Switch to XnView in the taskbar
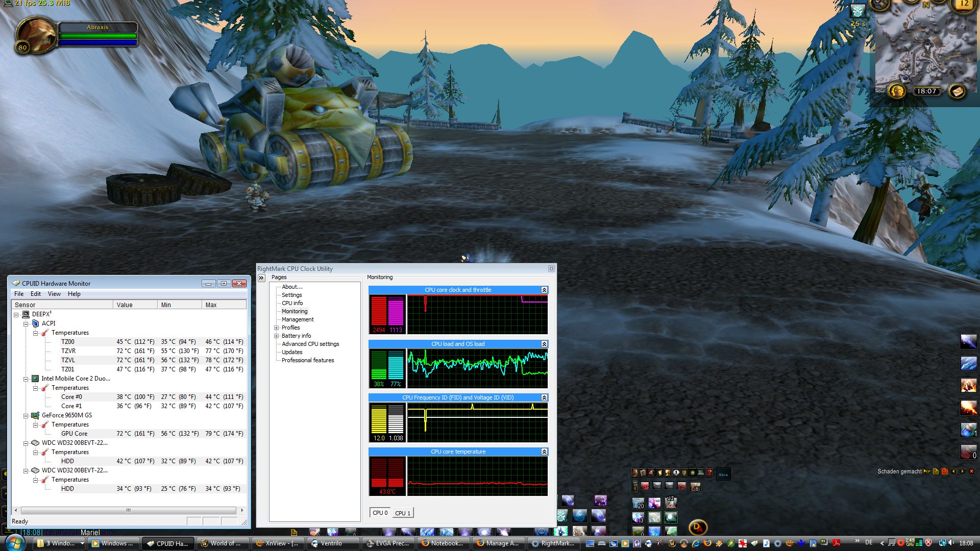Image resolution: width=980 pixels, height=551 pixels. coord(278,543)
